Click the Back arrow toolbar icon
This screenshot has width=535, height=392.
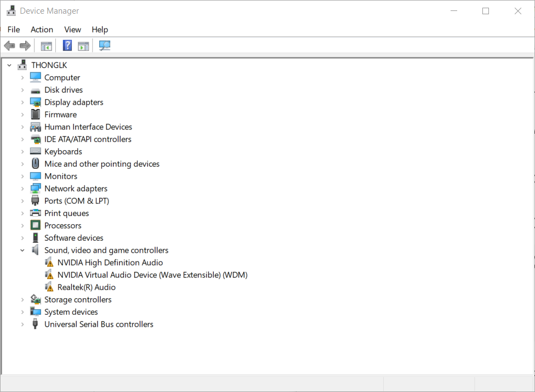(x=9, y=46)
